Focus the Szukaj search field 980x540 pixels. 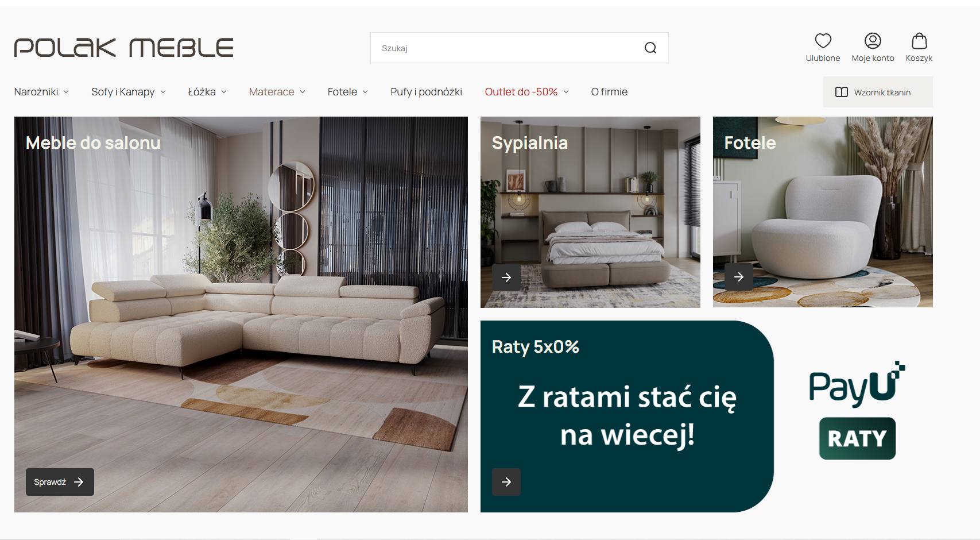pyautogui.click(x=505, y=48)
